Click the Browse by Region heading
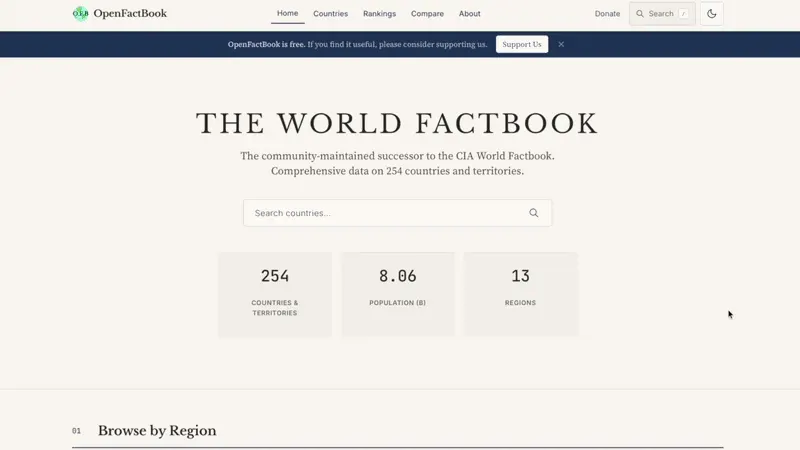800x450 pixels. [x=157, y=431]
